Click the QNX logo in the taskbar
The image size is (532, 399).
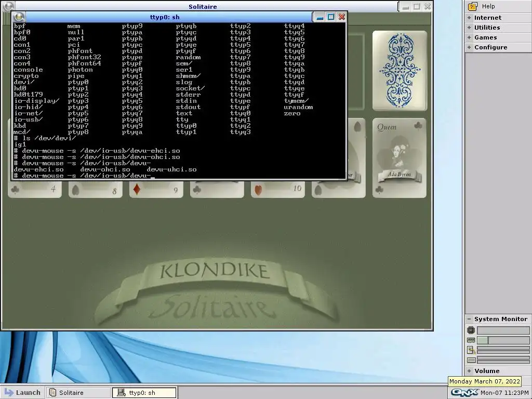point(464,393)
